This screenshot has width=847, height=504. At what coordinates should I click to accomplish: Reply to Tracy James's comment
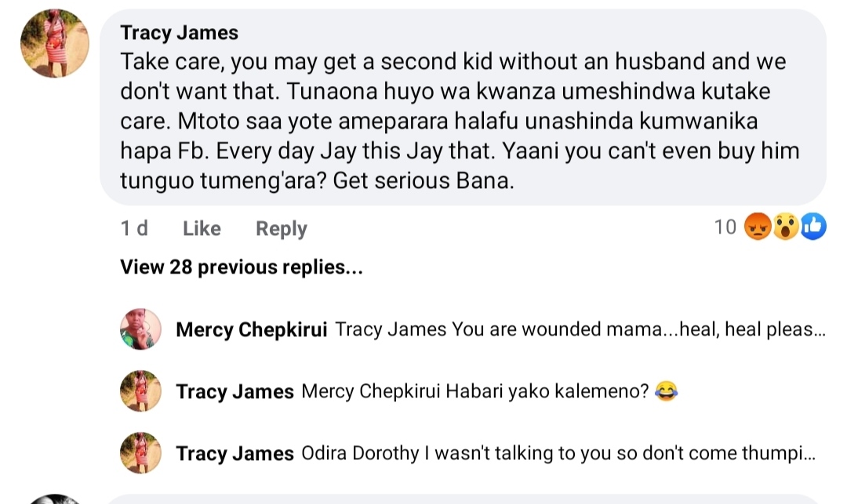coord(282,228)
